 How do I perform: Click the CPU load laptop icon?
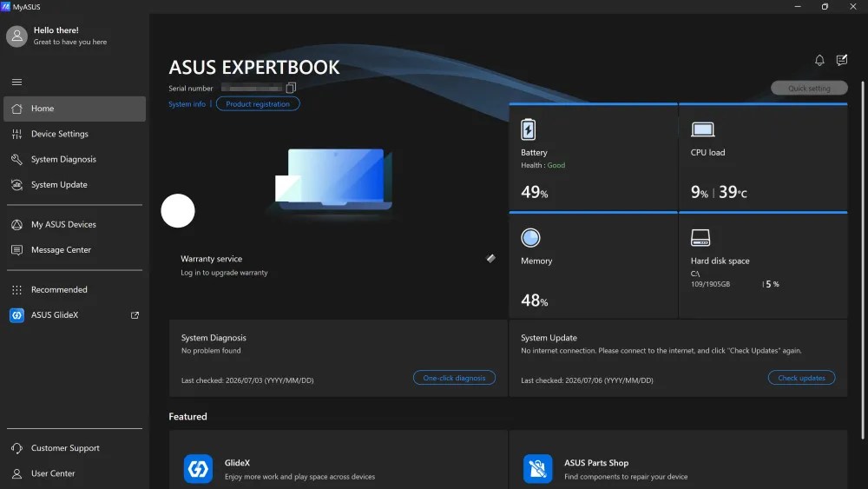[702, 129]
